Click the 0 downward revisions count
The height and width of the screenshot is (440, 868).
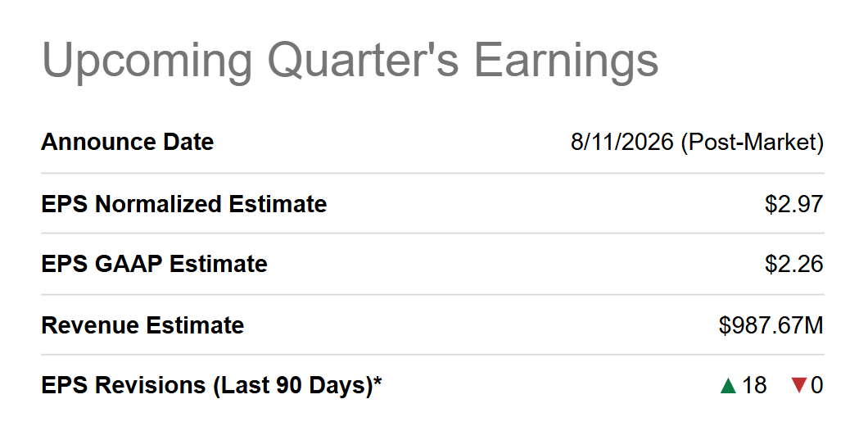816,385
